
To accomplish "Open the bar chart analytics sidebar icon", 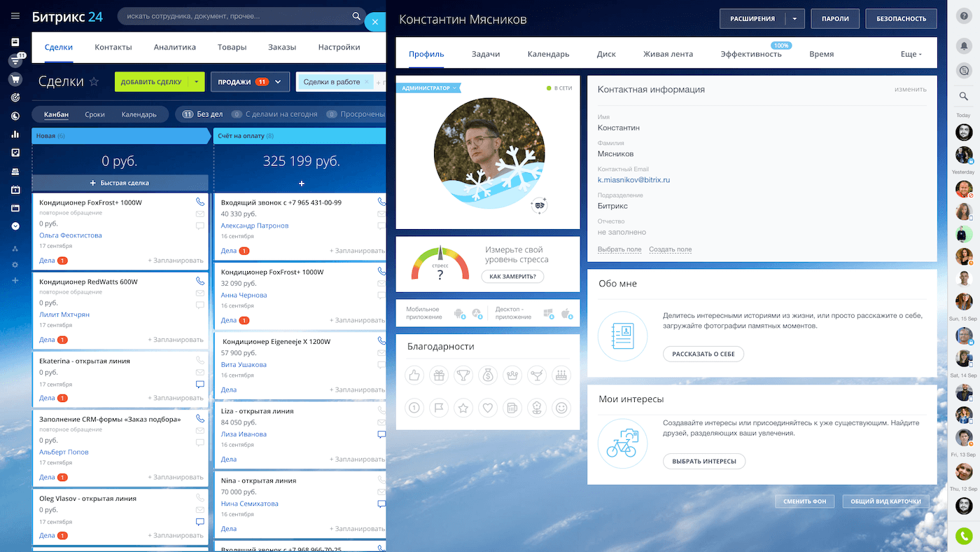I will point(15,134).
